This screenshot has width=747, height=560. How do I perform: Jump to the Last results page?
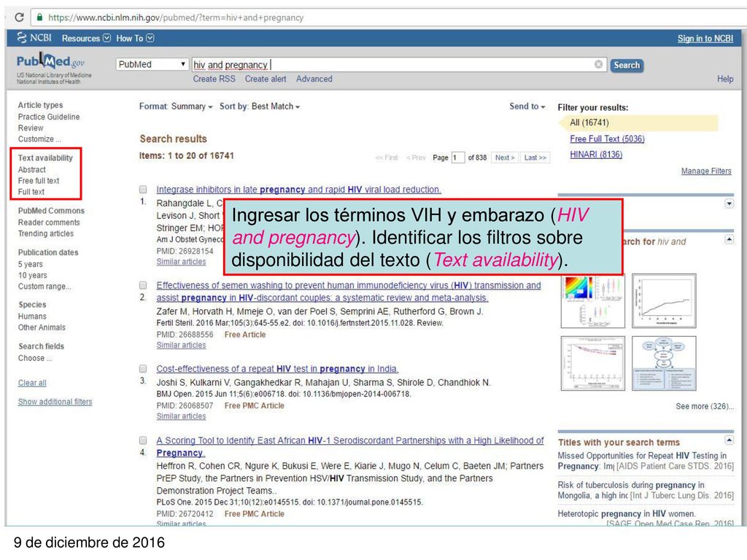pyautogui.click(x=535, y=157)
